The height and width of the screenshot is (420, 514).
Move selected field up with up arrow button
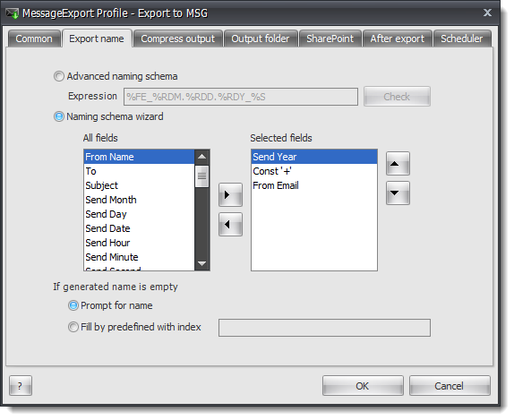pyautogui.click(x=398, y=163)
